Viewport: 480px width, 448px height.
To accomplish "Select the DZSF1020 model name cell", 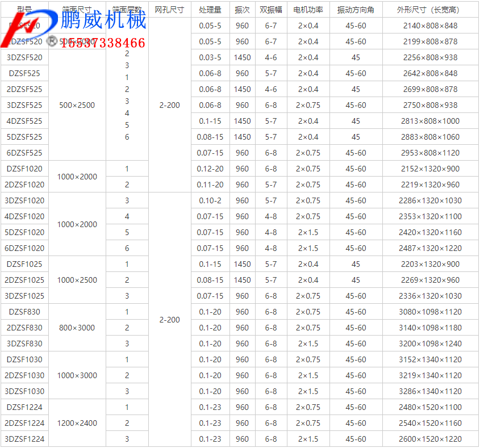I will point(24,168).
